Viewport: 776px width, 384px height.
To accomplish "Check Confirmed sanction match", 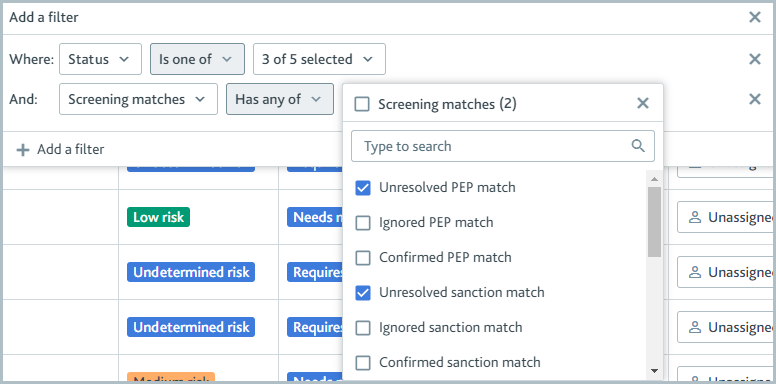I will pos(363,363).
